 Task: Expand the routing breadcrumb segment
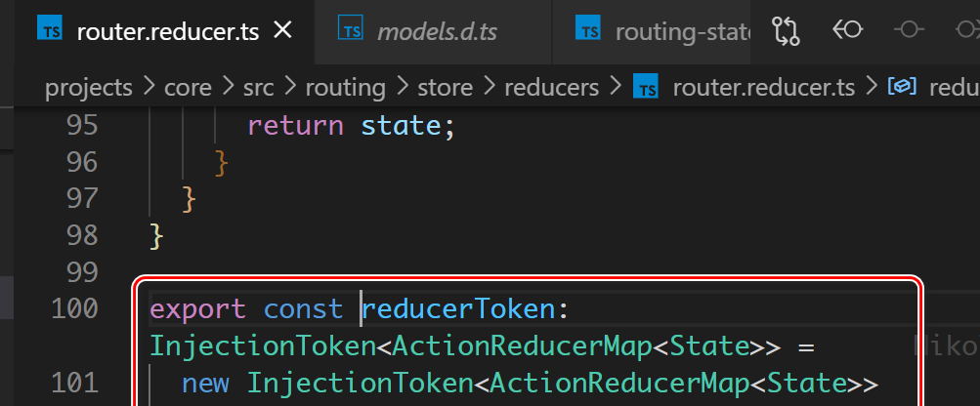(345, 88)
